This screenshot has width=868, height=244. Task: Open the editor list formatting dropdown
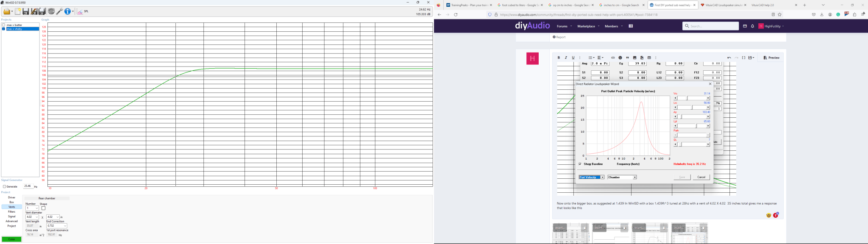point(591,58)
